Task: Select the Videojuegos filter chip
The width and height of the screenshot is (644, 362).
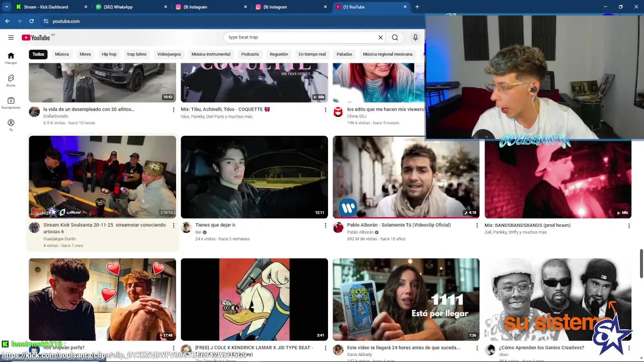Action: coord(169,54)
